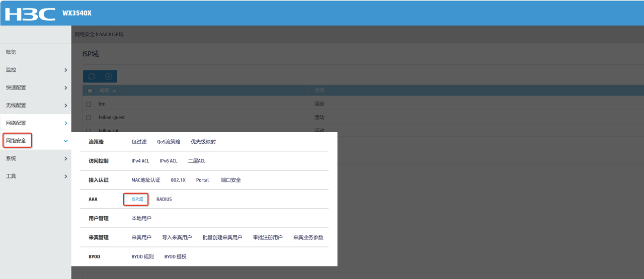Click the domain name btn in the table
The image size is (644, 279).
click(x=102, y=104)
